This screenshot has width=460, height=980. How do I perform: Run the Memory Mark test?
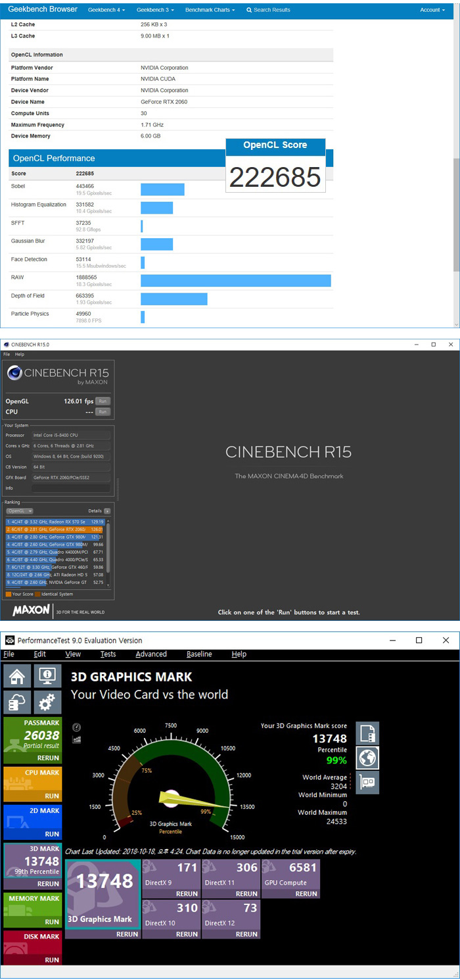[x=52, y=922]
